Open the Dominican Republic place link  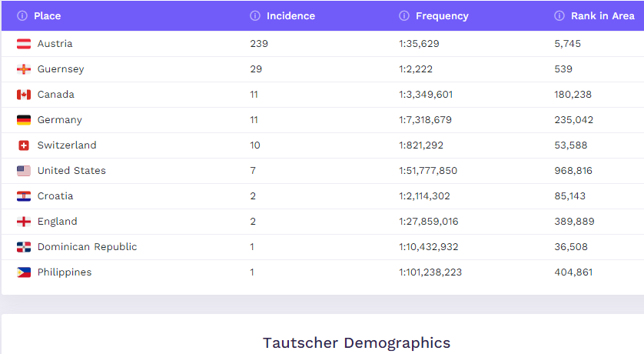coord(87,247)
